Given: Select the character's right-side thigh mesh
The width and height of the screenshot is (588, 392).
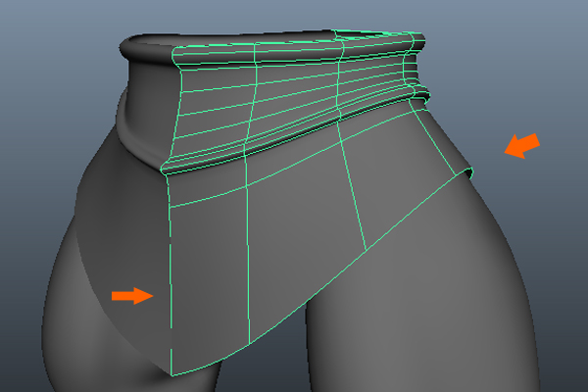Looking at the screenshot, I should [x=423, y=300].
